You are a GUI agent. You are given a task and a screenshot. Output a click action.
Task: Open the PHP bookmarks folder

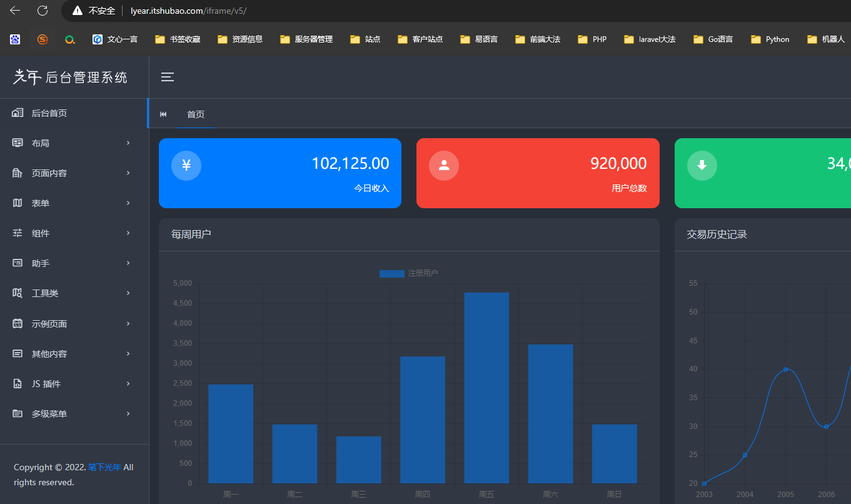(x=592, y=39)
